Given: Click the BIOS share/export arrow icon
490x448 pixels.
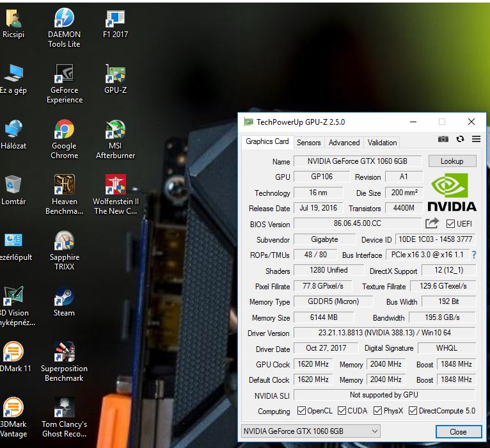Looking at the screenshot, I should point(432,223).
